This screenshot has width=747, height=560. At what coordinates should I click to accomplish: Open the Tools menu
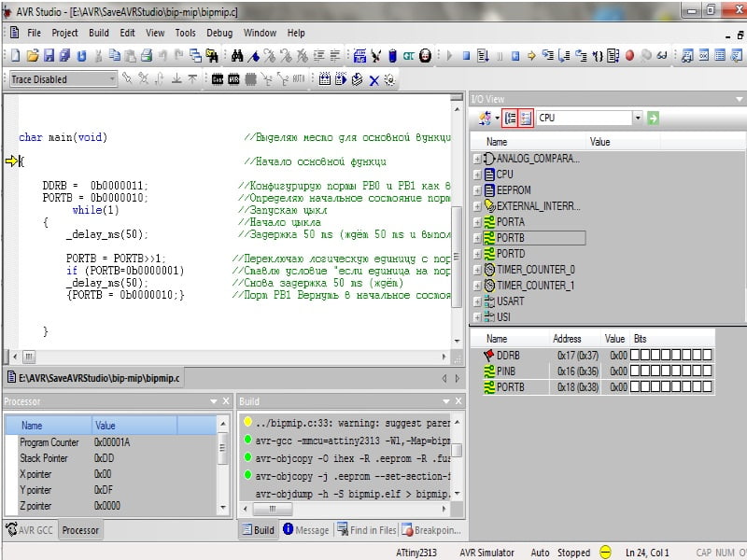click(x=185, y=33)
